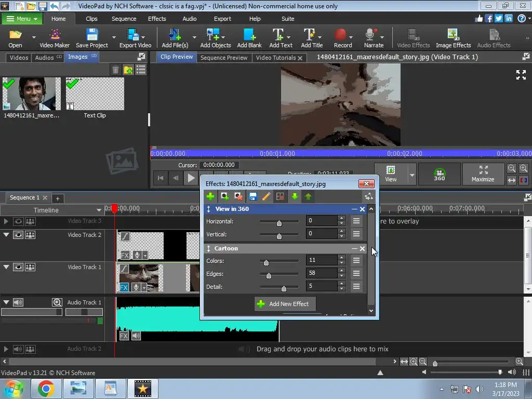The image size is (532, 399).
Task: Click the 360 preview button
Action: click(x=440, y=174)
